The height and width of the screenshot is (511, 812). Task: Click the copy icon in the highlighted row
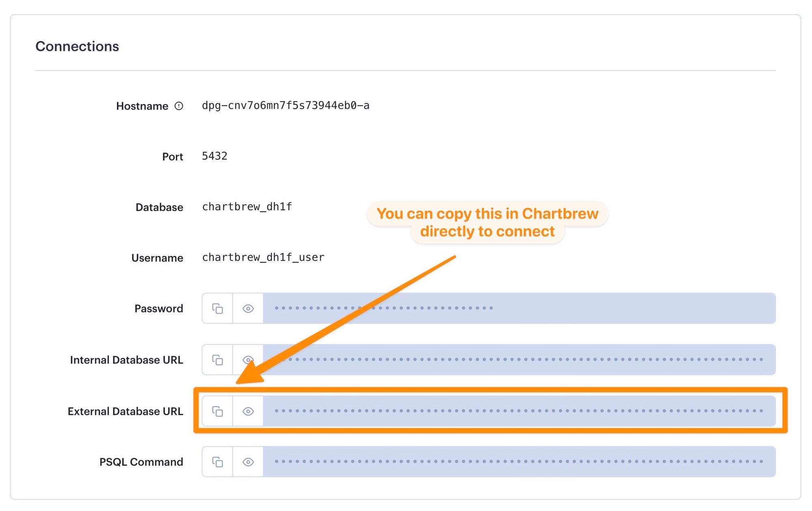(217, 411)
